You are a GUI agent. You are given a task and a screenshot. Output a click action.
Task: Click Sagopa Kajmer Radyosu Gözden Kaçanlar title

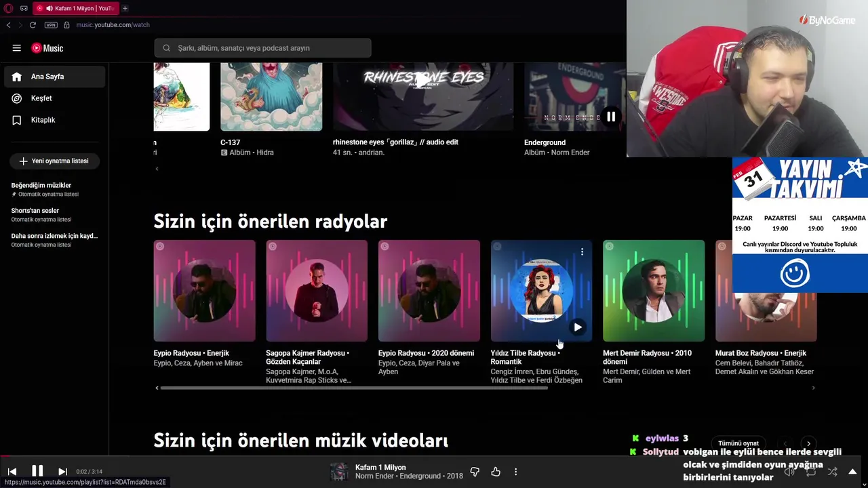(x=307, y=357)
